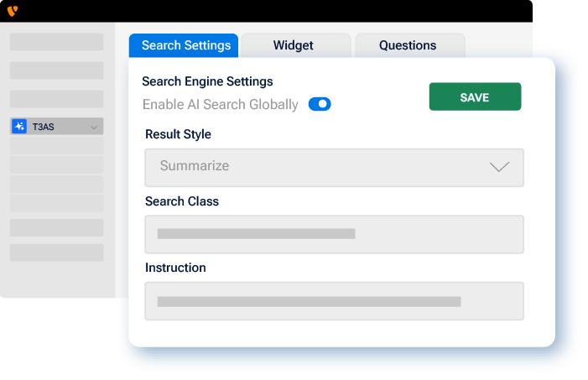Select the bottommost placeholder item in sidebar
The width and height of the screenshot is (588, 380).
click(57, 252)
